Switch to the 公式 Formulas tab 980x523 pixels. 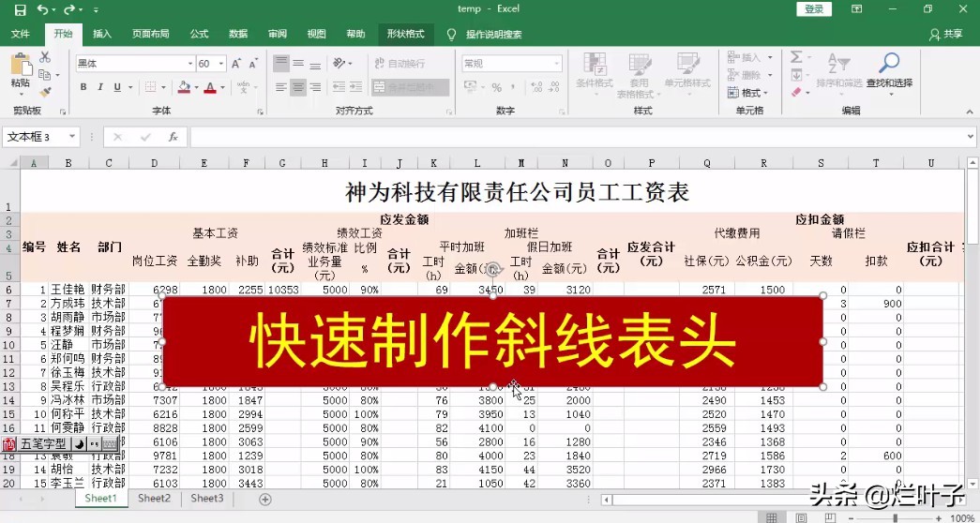pos(199,34)
